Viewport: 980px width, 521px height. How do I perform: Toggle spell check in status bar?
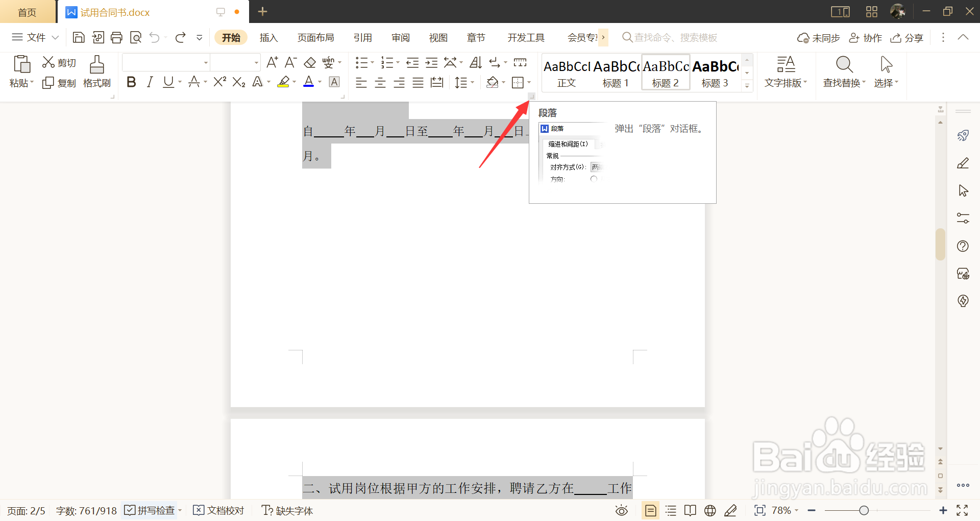[150, 510]
